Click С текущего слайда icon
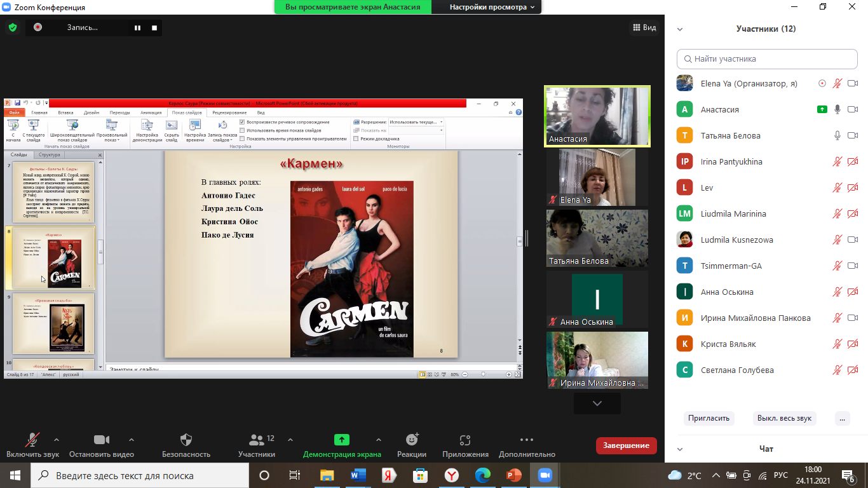This screenshot has height=488, width=868. pos(34,125)
